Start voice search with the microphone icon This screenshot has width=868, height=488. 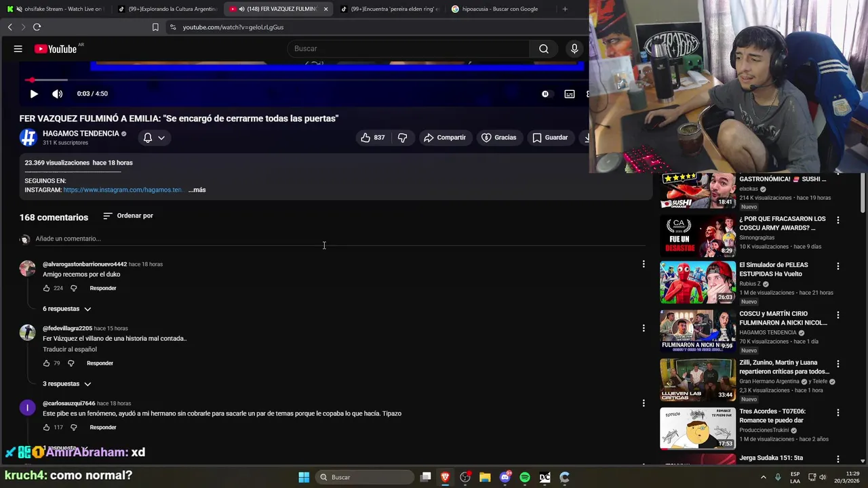(574, 49)
